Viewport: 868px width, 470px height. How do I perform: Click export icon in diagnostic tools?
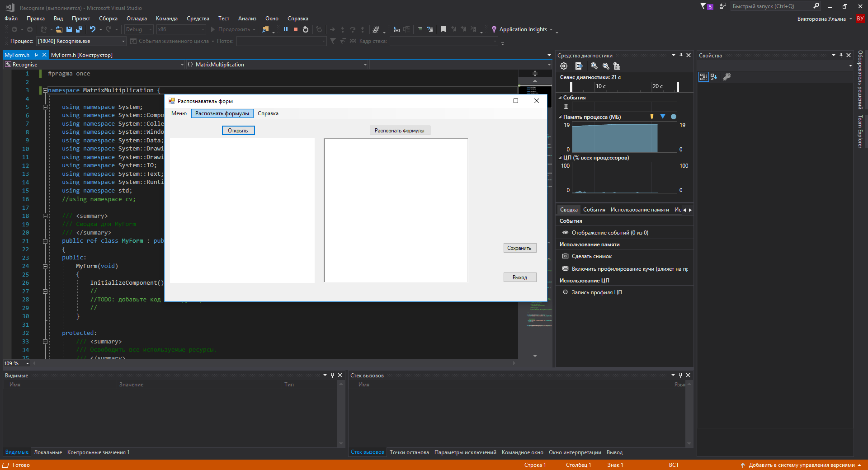point(579,66)
